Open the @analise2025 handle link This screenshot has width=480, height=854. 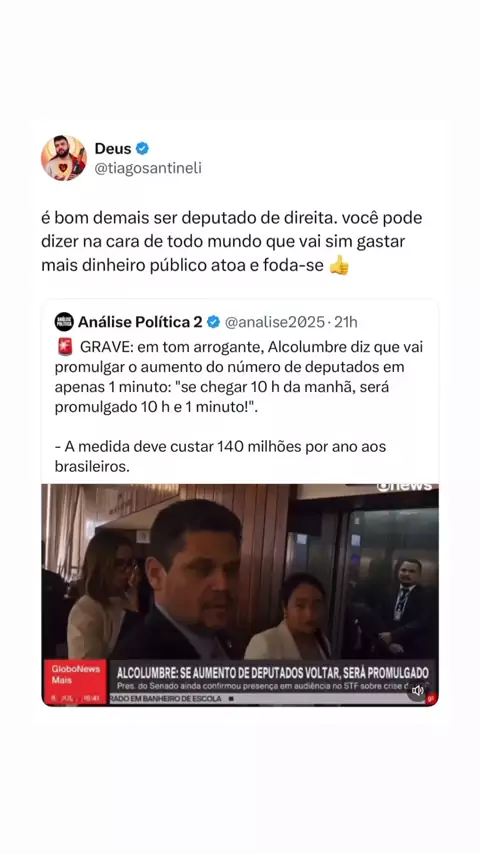[x=275, y=322]
